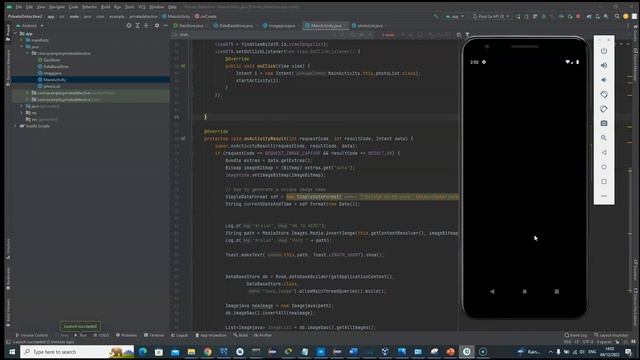The image size is (640, 360).
Task: Switch to the photoList.java editor tab
Action: coord(368,25)
